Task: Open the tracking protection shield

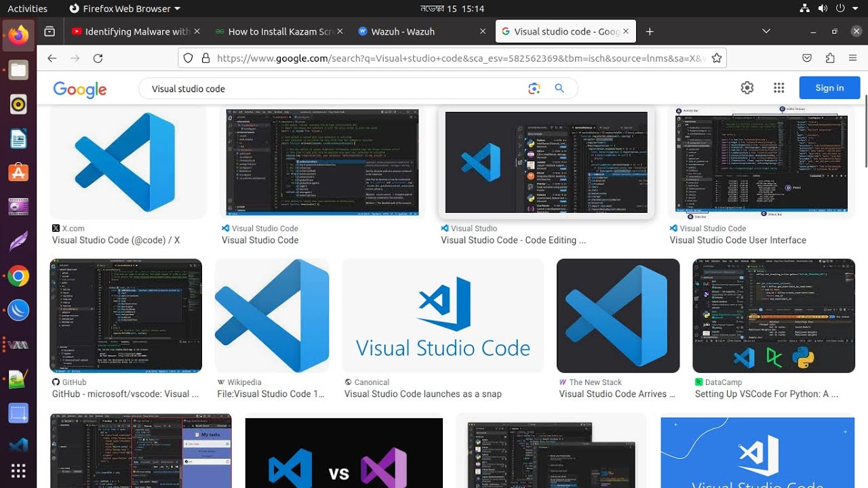Action: tap(189, 58)
